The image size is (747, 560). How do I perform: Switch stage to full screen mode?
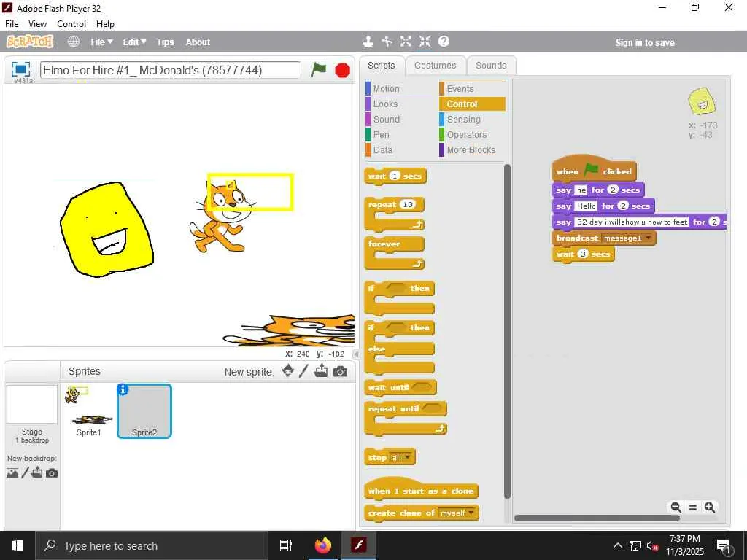click(x=20, y=69)
